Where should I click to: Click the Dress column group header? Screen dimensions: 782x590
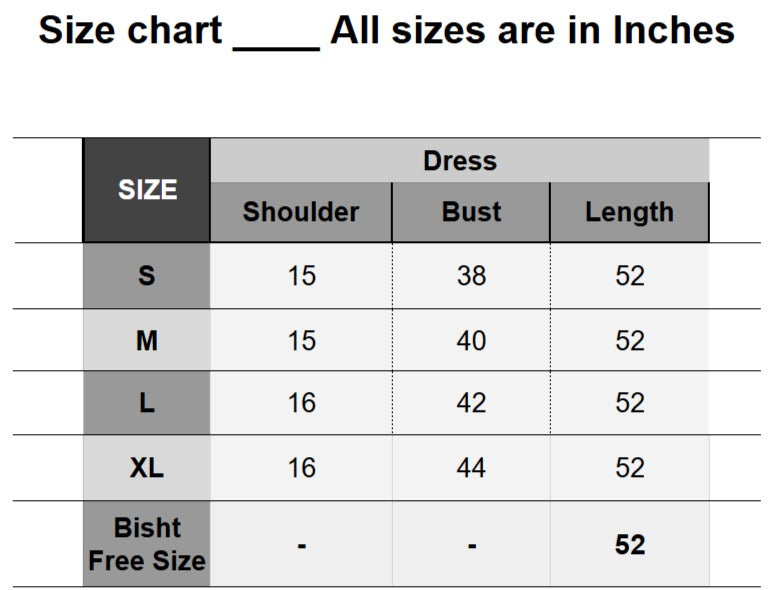point(460,160)
